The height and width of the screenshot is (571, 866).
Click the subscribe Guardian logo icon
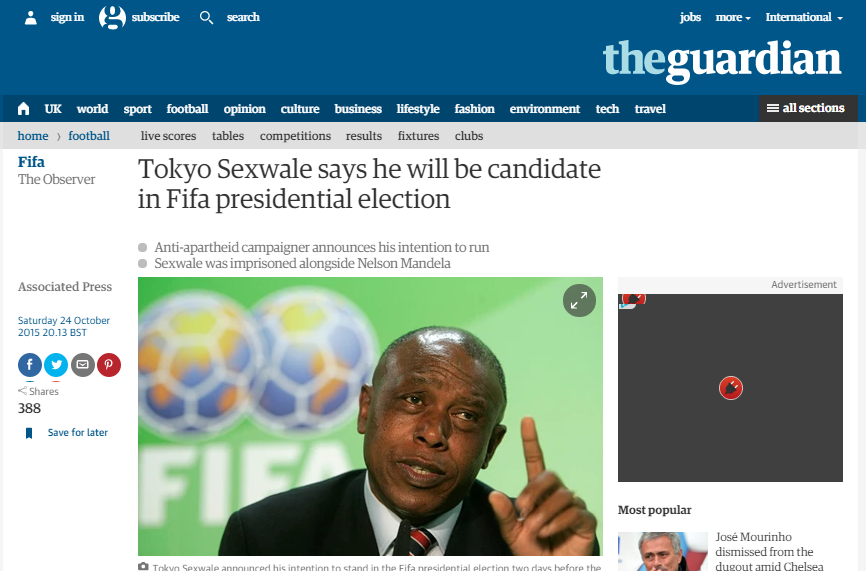(x=113, y=17)
